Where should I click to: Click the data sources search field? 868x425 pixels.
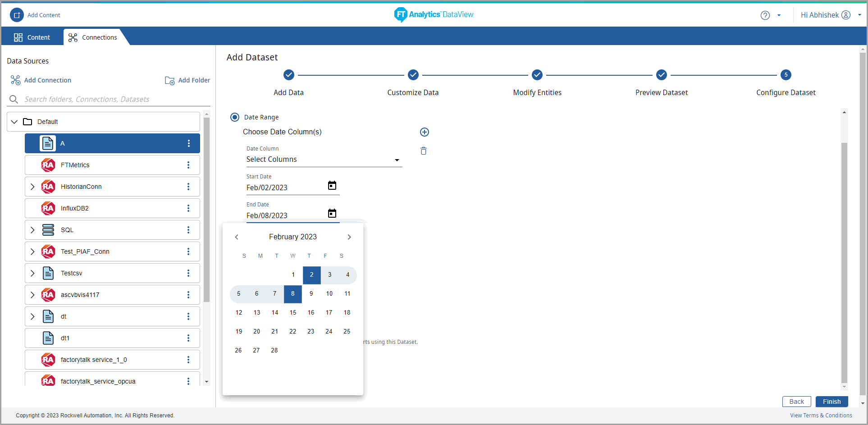108,99
